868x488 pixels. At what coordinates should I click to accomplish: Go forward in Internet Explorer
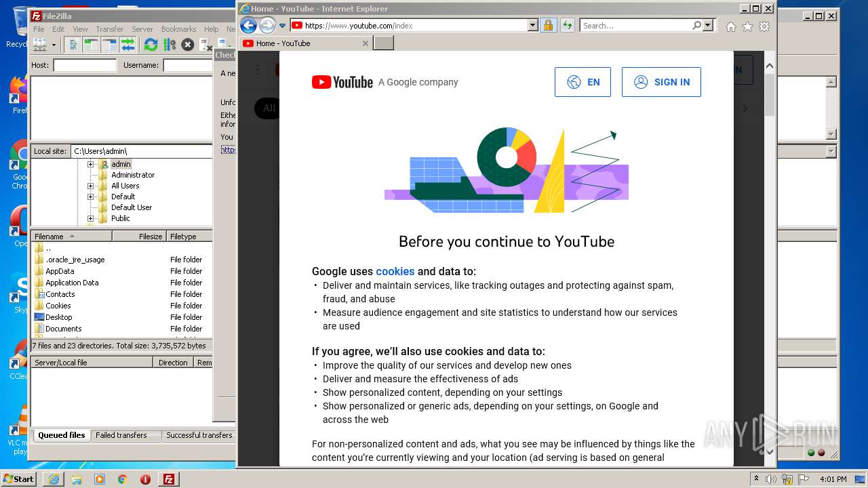click(x=268, y=26)
